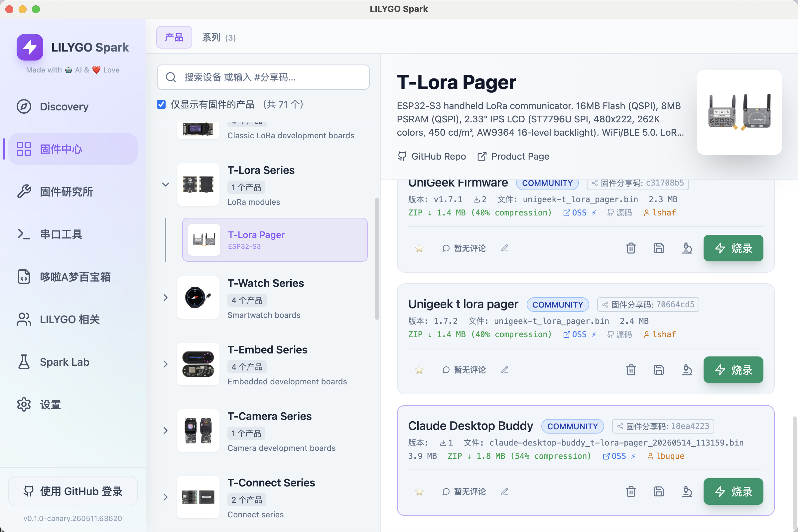Analyze Claude Desktop Buddy firmware
This screenshot has height=532, width=798.
(687, 492)
